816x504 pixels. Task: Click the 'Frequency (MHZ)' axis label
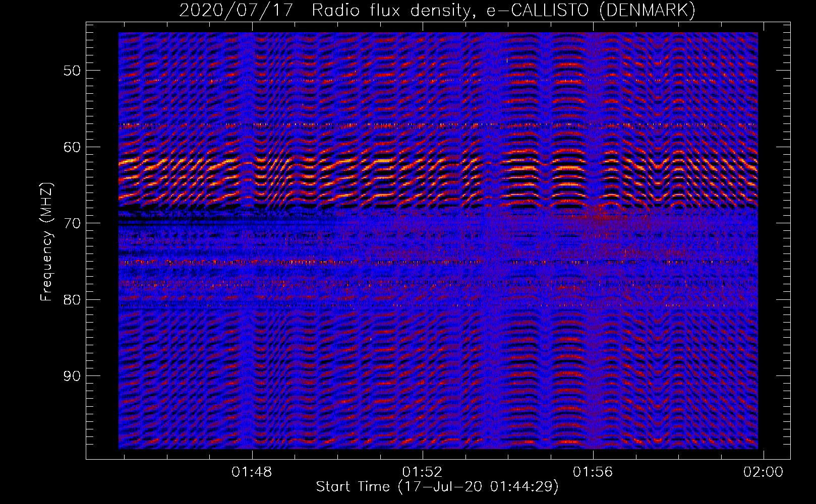click(x=46, y=242)
